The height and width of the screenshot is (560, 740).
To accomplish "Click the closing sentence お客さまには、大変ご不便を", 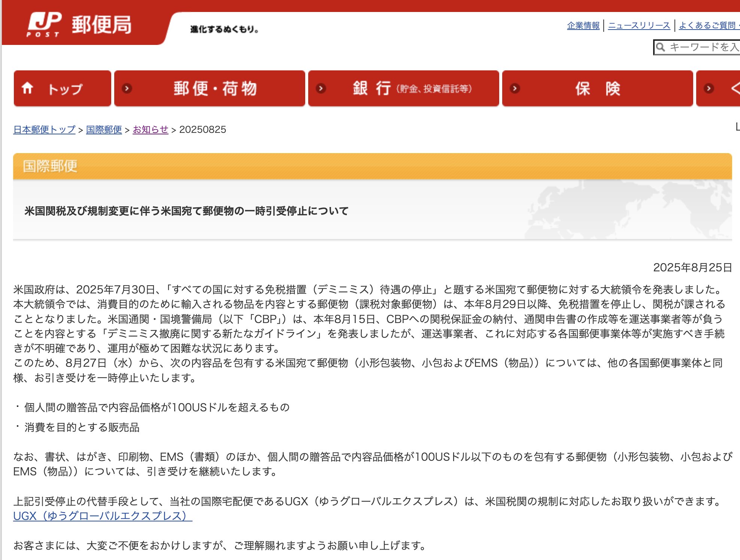I will pos(220,545).
